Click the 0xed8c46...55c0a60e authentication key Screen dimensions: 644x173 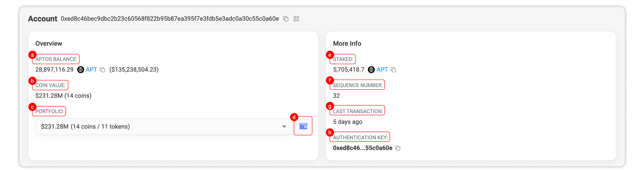point(362,148)
